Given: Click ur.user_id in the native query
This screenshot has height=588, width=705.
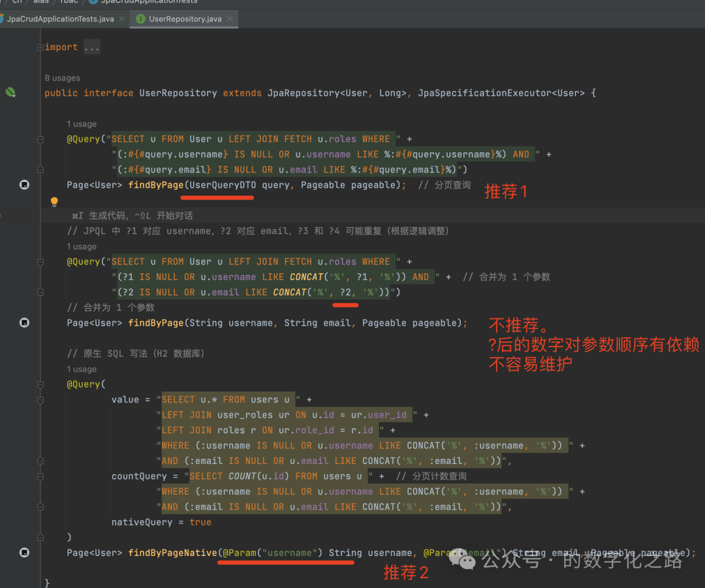Looking at the screenshot, I should [x=379, y=415].
